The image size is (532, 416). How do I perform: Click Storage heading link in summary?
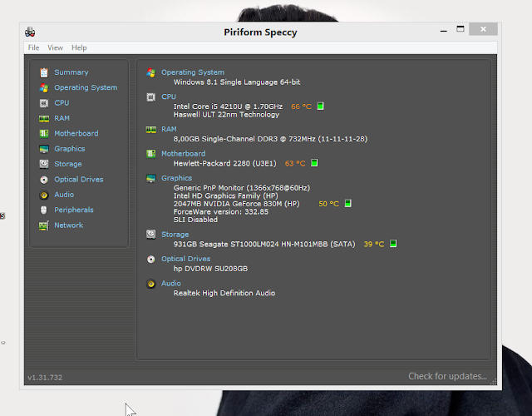click(x=175, y=235)
